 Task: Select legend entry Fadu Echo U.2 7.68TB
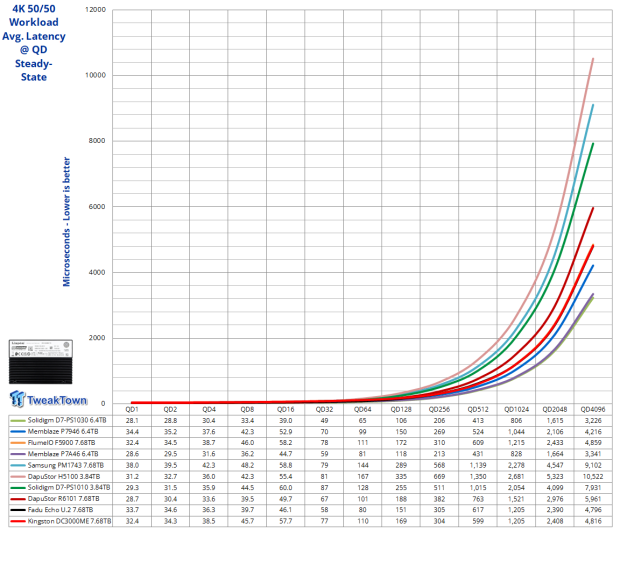[60, 510]
